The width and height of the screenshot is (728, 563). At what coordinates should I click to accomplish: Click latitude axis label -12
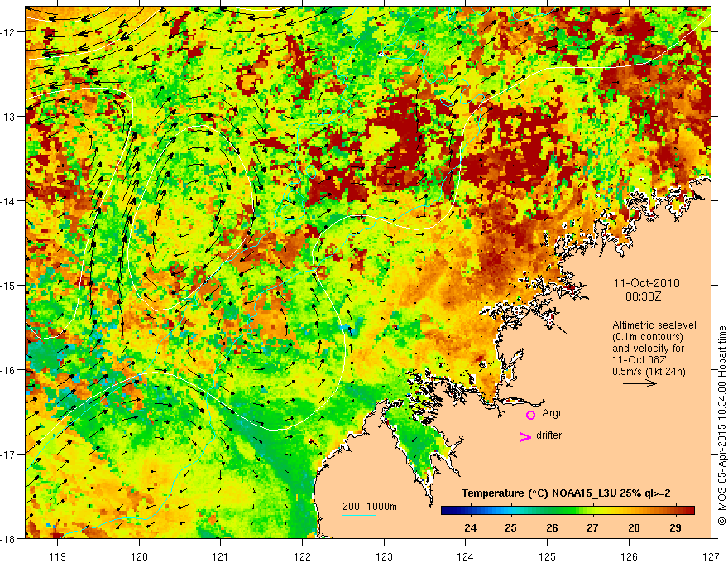pyautogui.click(x=9, y=31)
